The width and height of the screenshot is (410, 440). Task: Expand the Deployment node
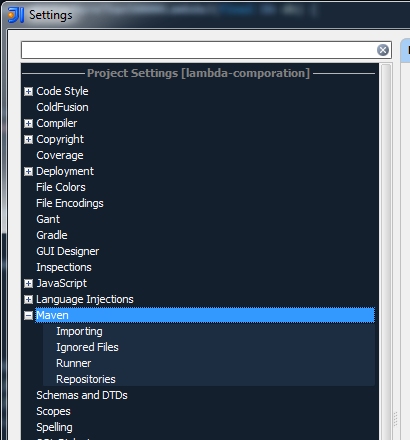29,171
